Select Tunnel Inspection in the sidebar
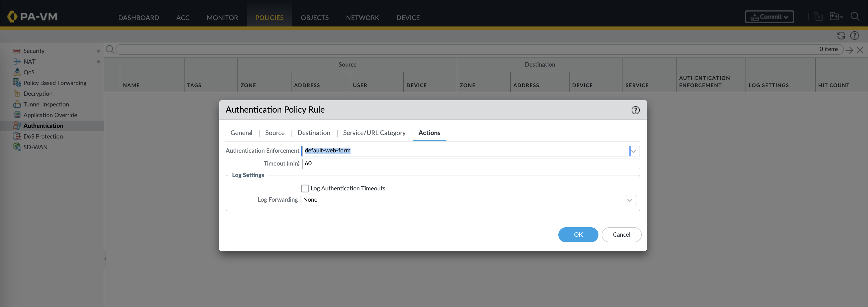This screenshot has width=868, height=307. pos(46,105)
